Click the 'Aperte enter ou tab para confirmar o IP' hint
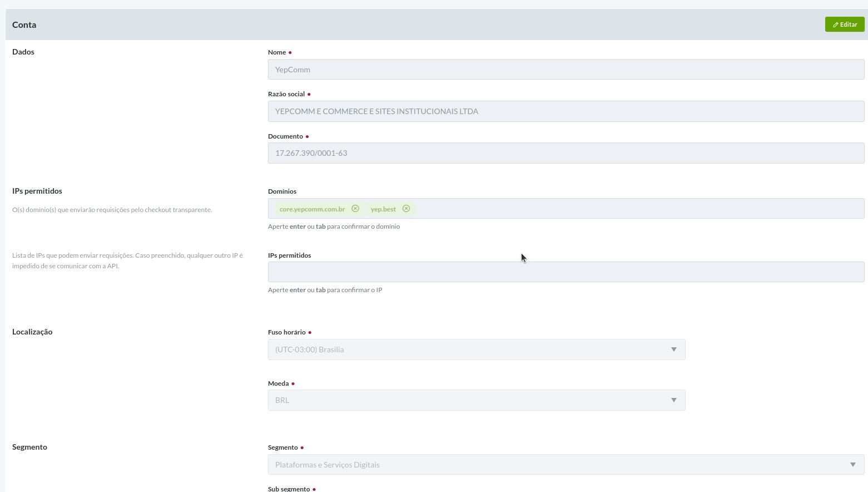868x492 pixels. click(x=325, y=290)
